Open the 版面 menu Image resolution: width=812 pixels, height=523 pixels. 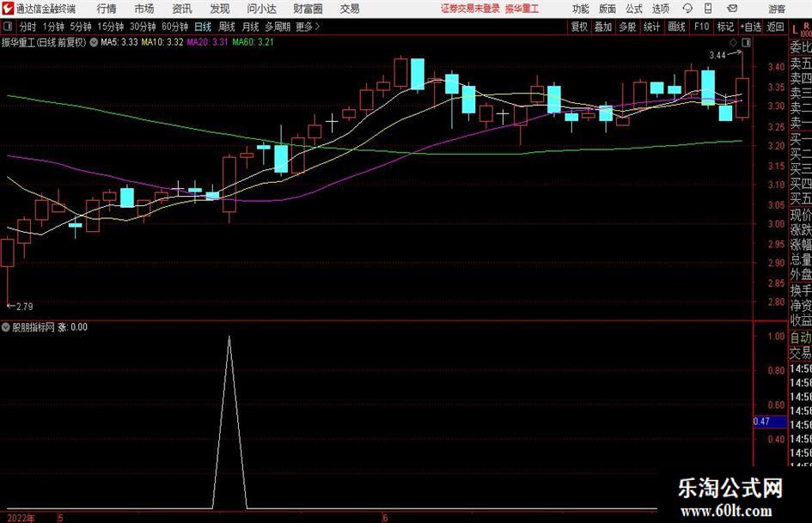tap(607, 9)
